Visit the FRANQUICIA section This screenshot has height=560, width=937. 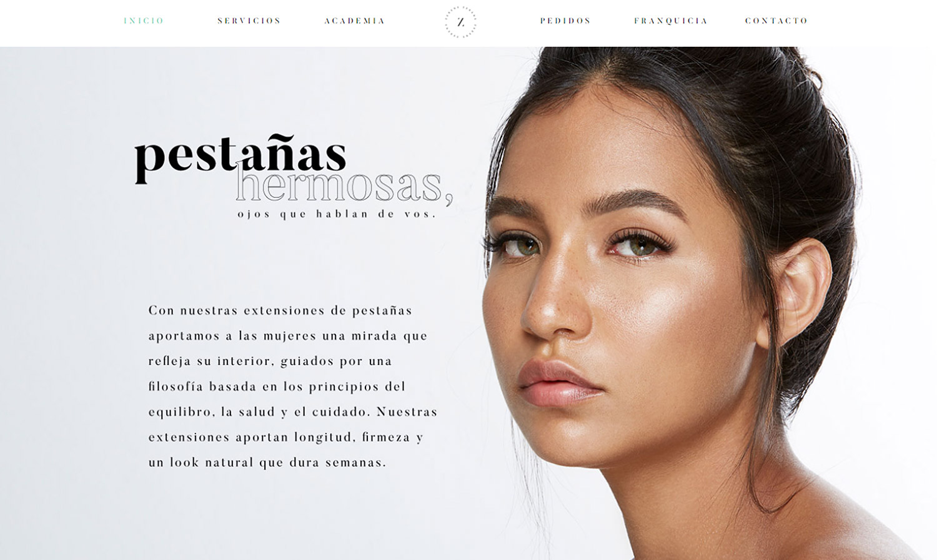coord(671,21)
